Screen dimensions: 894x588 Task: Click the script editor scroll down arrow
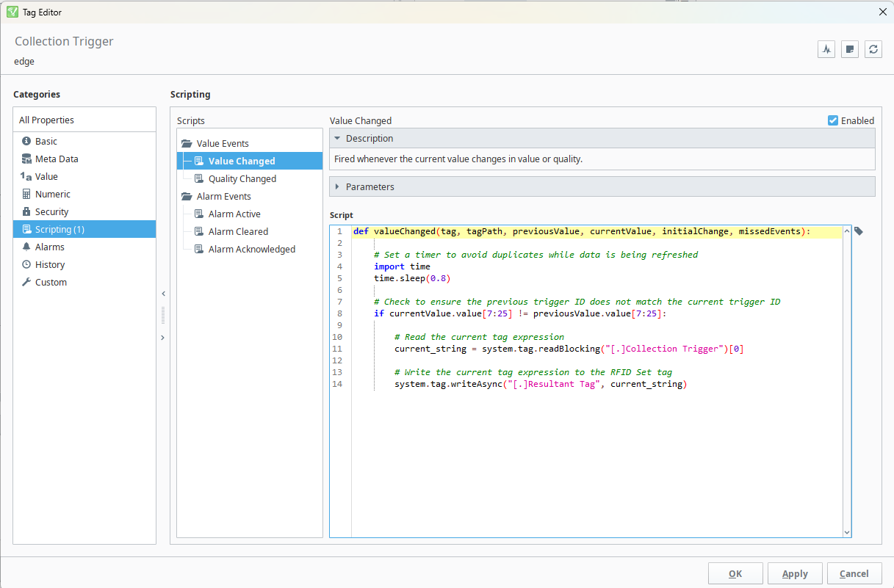point(847,532)
